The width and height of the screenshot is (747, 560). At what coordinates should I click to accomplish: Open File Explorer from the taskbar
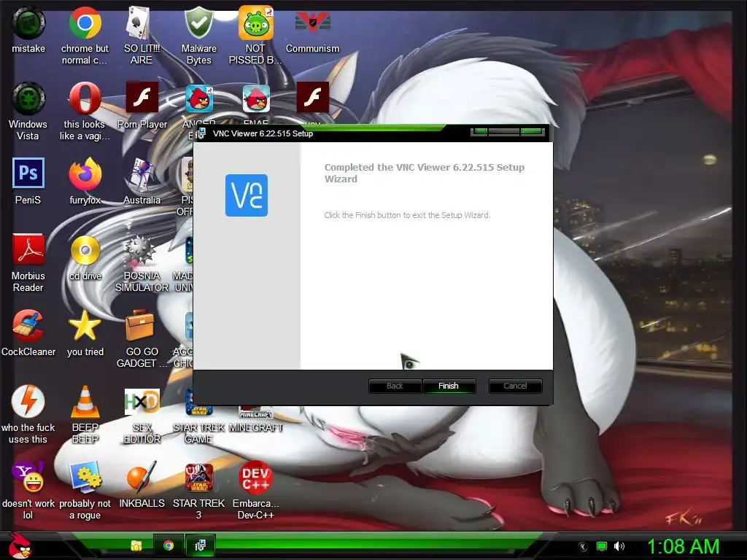[136, 545]
